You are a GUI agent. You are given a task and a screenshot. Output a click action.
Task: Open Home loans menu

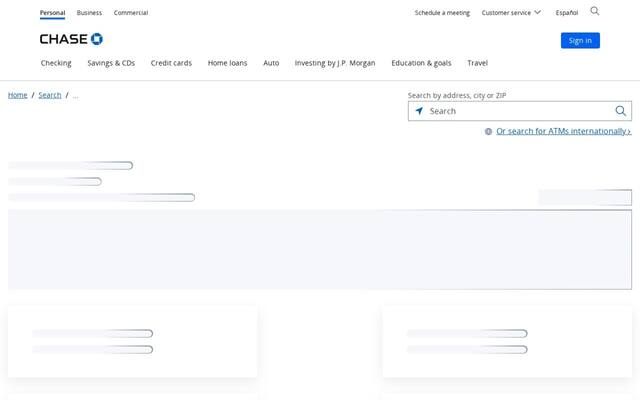click(227, 63)
